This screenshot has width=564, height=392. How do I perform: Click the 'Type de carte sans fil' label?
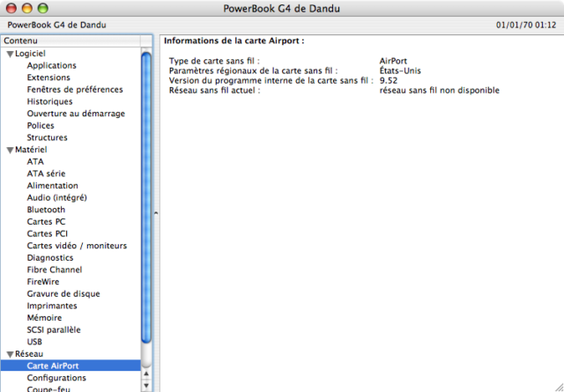[214, 61]
